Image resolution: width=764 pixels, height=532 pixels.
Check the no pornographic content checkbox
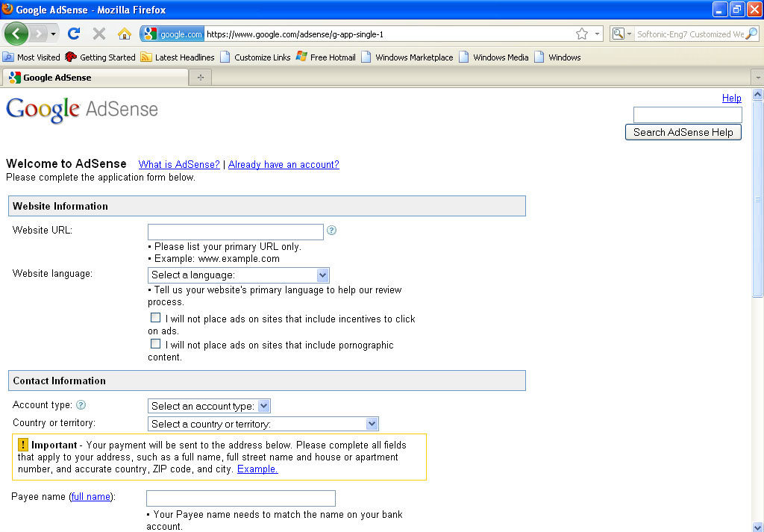pos(155,343)
